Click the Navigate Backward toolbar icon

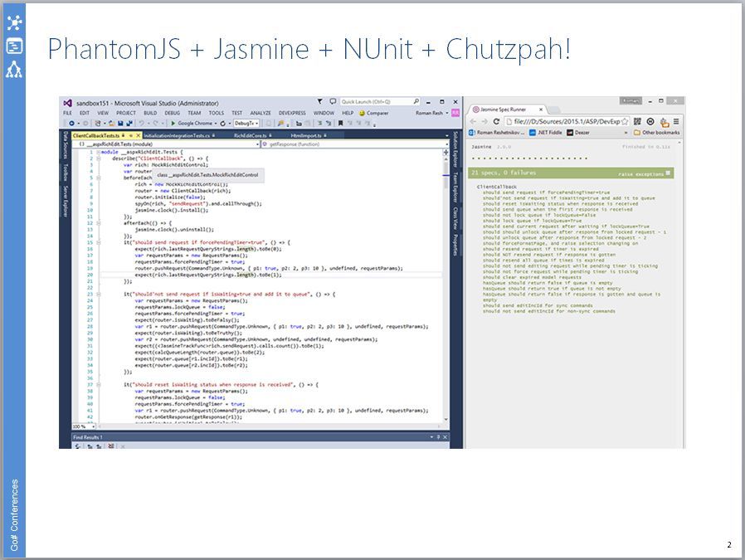point(71,123)
